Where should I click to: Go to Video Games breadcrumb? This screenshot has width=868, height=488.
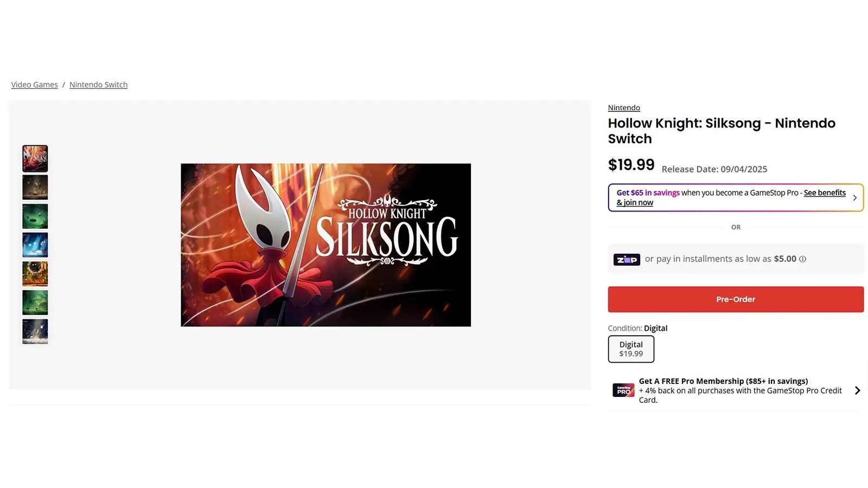click(34, 85)
